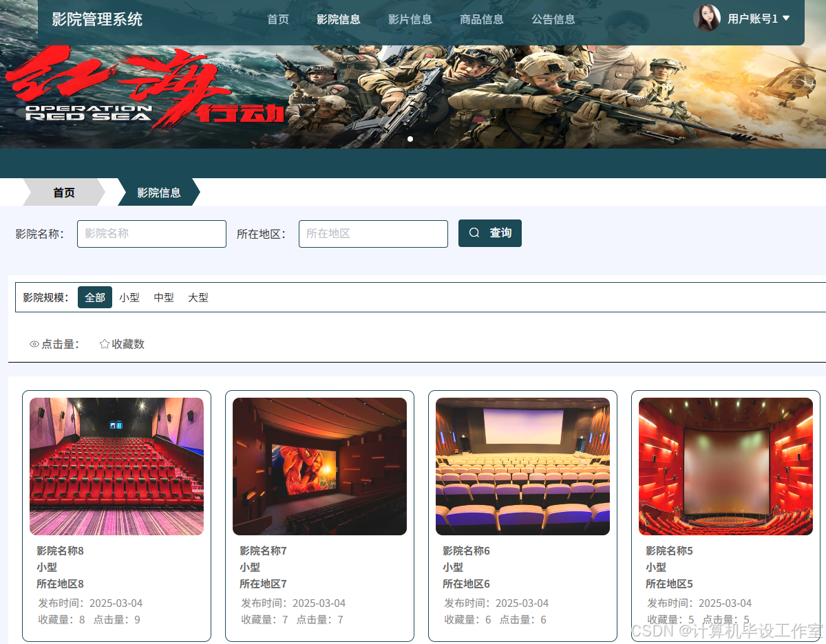Click the 所在地区6 text
826x644 pixels.
pyautogui.click(x=466, y=583)
